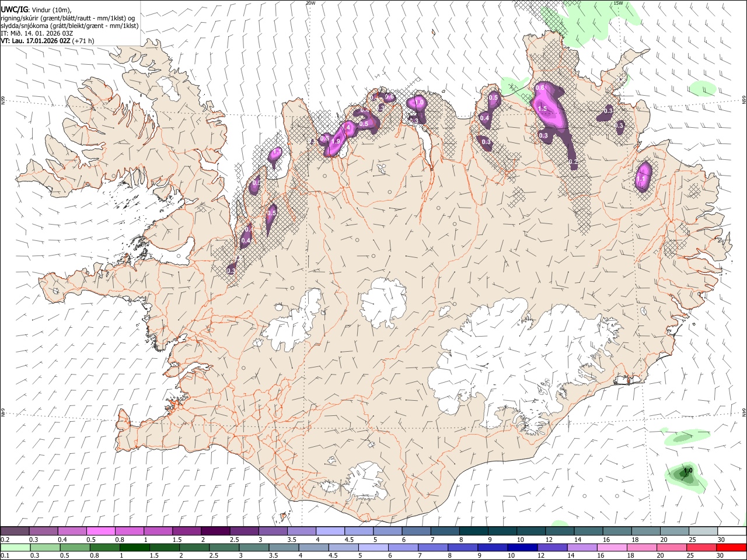Pick the upper scale swatch for 1–1.5
This screenshot has height=560, width=747.
click(158, 531)
